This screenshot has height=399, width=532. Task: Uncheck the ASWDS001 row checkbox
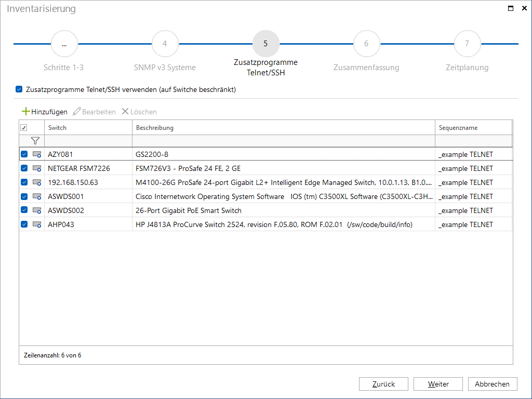click(24, 196)
